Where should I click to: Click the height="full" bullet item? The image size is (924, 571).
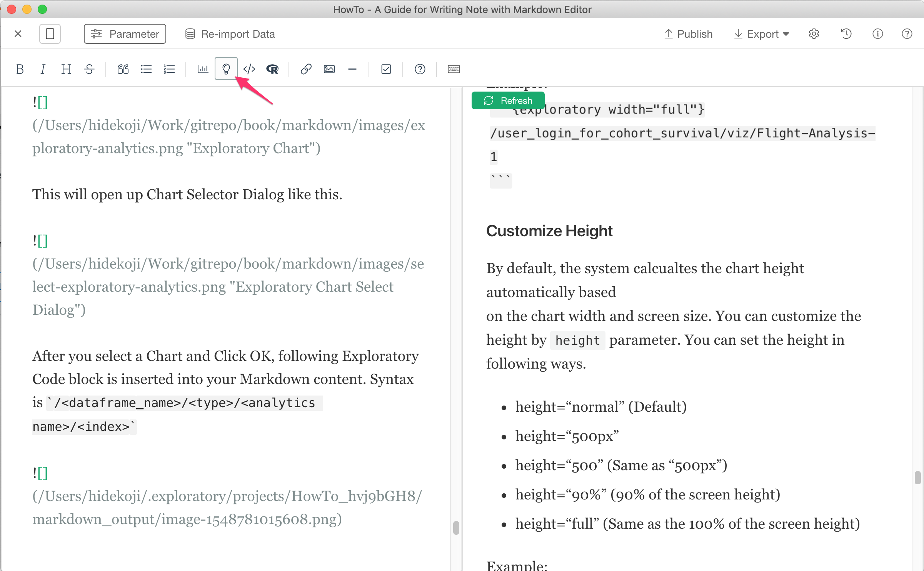click(x=687, y=524)
